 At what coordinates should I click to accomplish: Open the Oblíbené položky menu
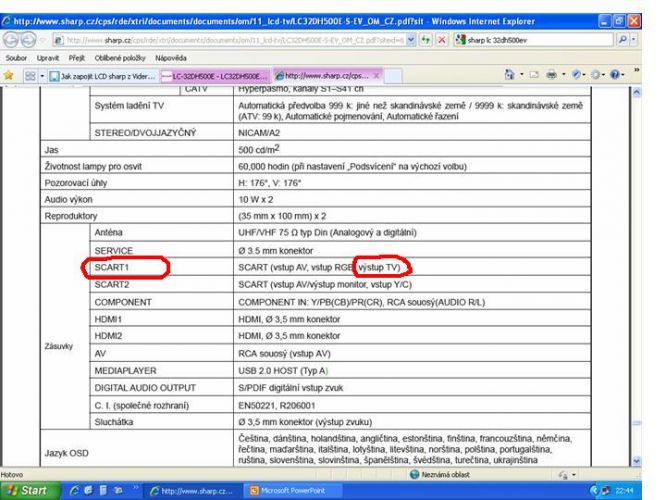point(120,58)
